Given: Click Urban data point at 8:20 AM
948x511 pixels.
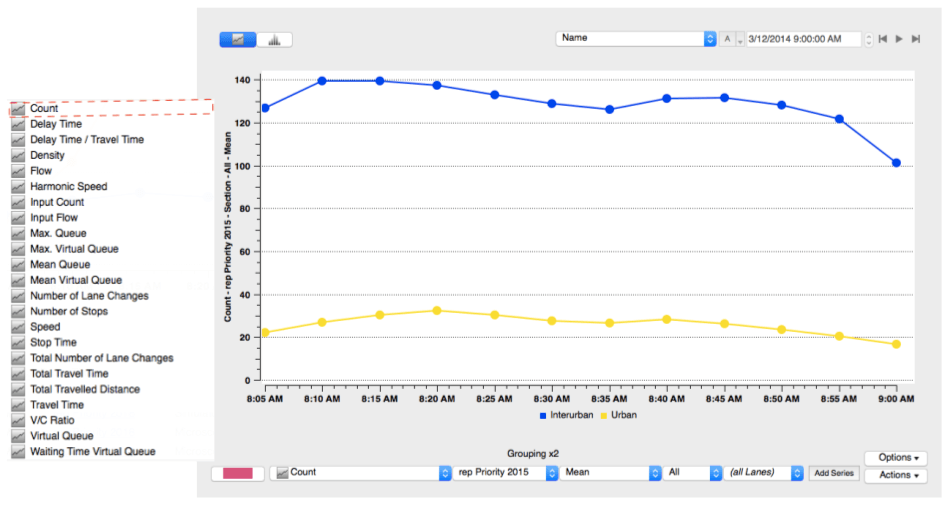Looking at the screenshot, I should pos(437,311).
